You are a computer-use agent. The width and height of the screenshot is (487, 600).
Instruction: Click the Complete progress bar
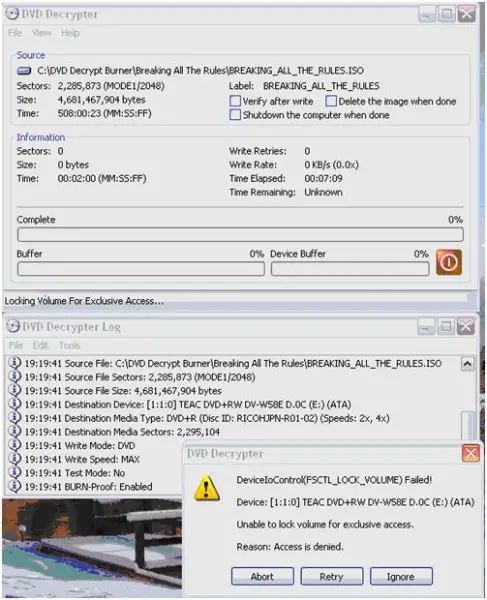pyautogui.click(x=240, y=235)
